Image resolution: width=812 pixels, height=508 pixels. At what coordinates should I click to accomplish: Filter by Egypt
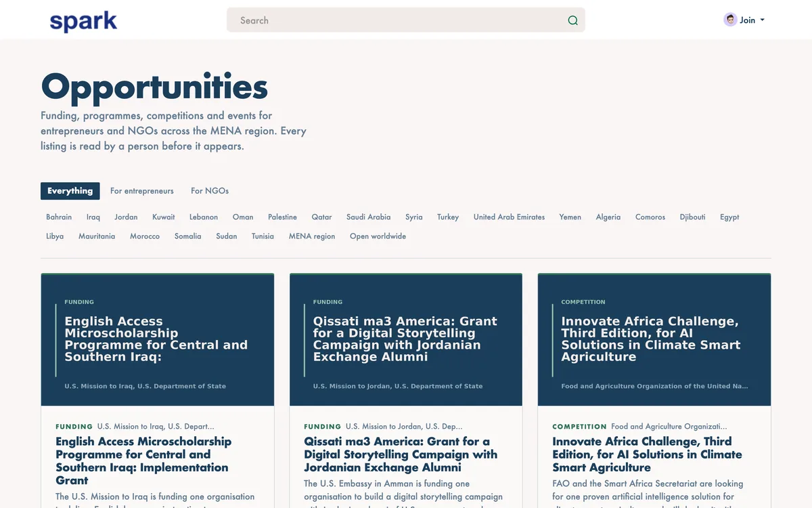pyautogui.click(x=729, y=217)
